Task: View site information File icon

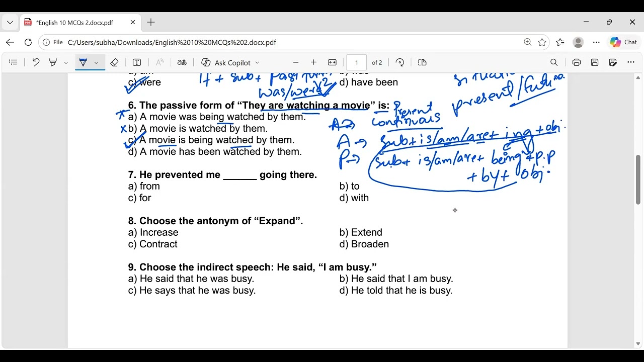Action: (53, 42)
